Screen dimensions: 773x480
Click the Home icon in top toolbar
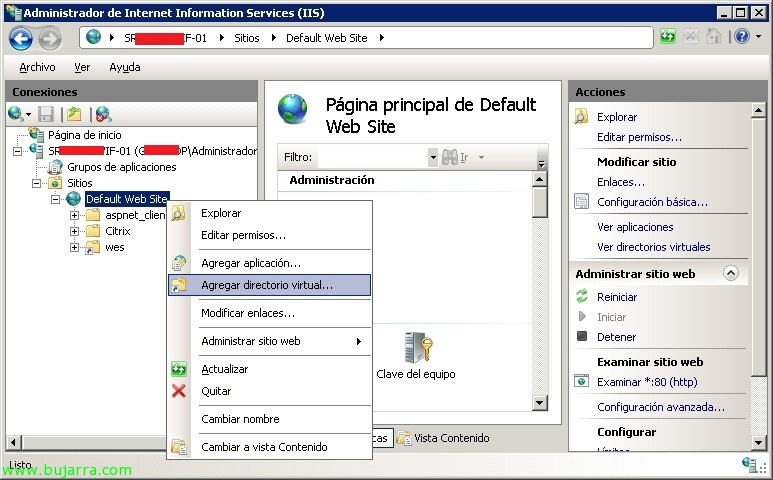coord(713,36)
